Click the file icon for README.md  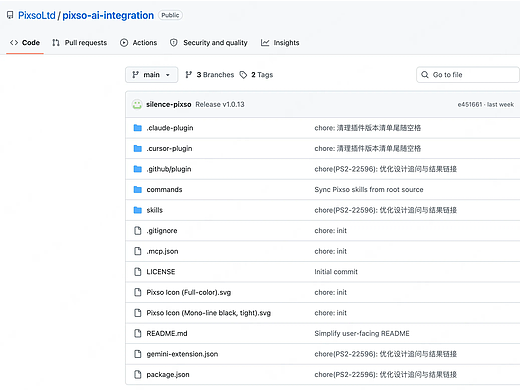click(138, 333)
